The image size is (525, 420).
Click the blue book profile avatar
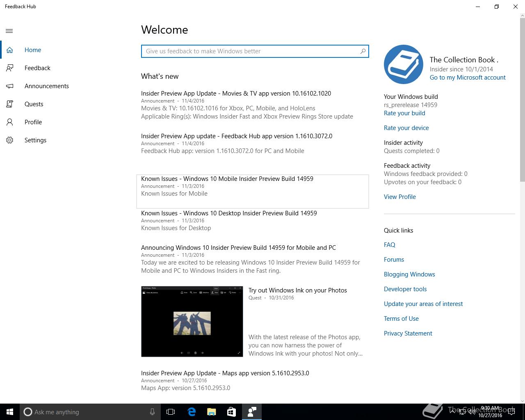[404, 64]
